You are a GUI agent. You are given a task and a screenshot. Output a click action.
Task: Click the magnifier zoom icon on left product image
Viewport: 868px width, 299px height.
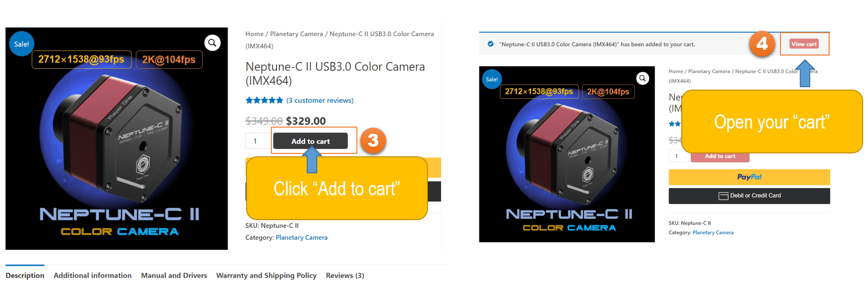(212, 43)
